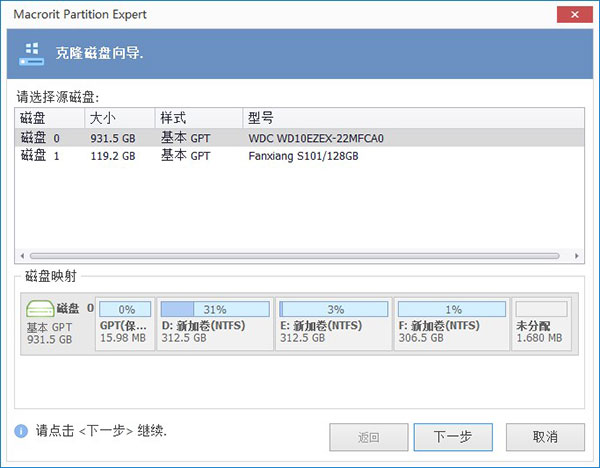Image resolution: width=600 pixels, height=468 pixels.
Task: Click the clone disk wizard header icon
Action: point(31,54)
